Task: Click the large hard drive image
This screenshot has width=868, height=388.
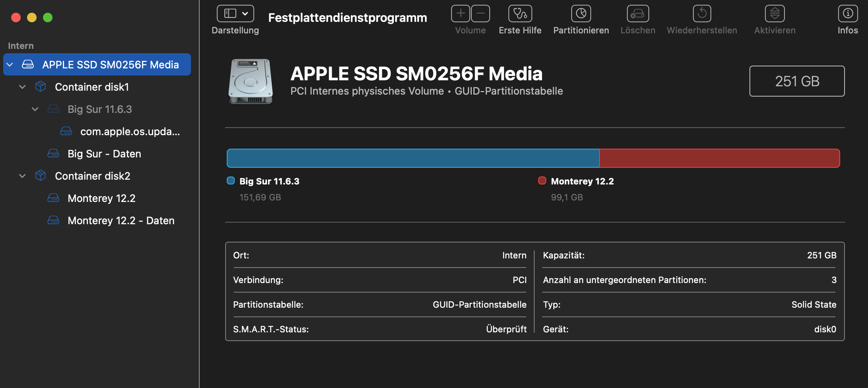Action: pyautogui.click(x=251, y=81)
